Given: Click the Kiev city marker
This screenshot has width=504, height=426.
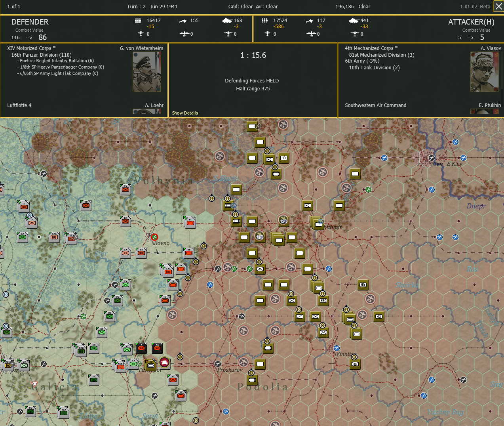Looking at the screenshot, I should 432,158.
